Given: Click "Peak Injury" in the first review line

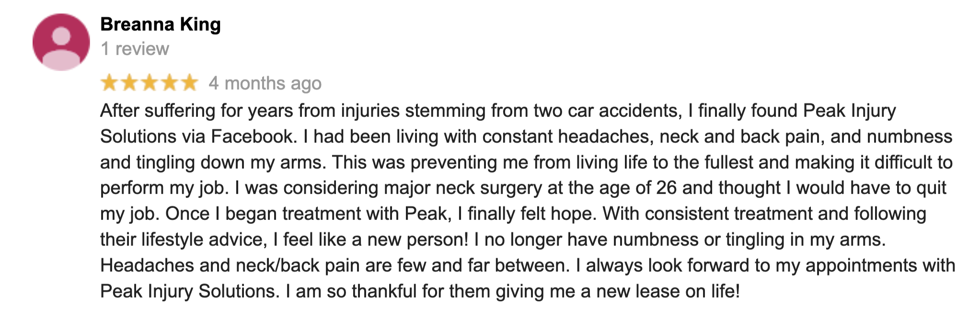Looking at the screenshot, I should coord(849,111).
